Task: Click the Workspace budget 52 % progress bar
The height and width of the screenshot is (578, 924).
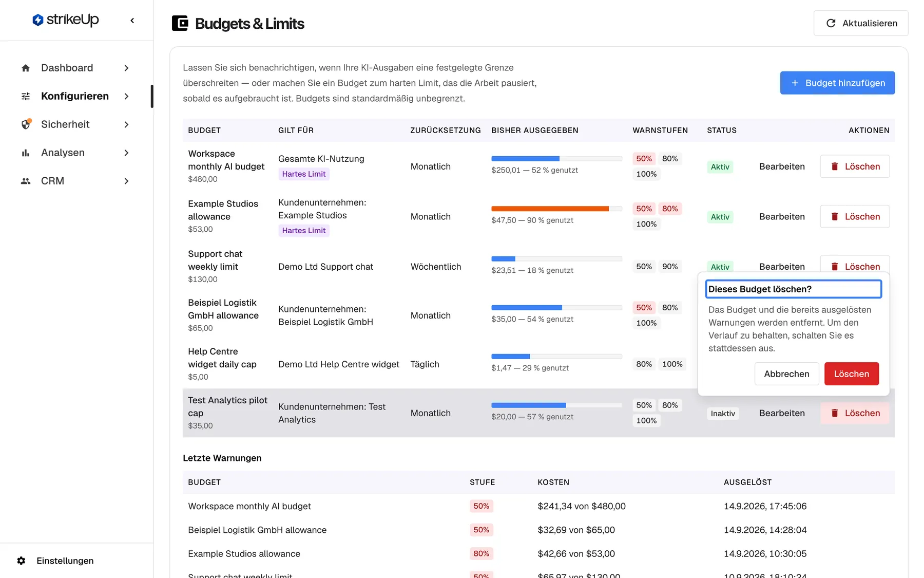Action: coord(556,159)
